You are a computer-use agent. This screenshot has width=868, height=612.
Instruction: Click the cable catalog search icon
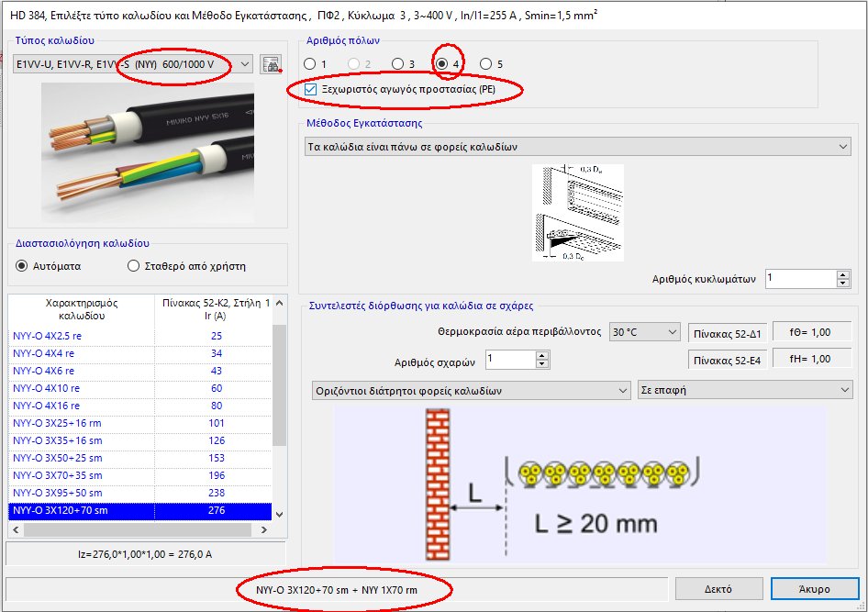click(x=270, y=64)
